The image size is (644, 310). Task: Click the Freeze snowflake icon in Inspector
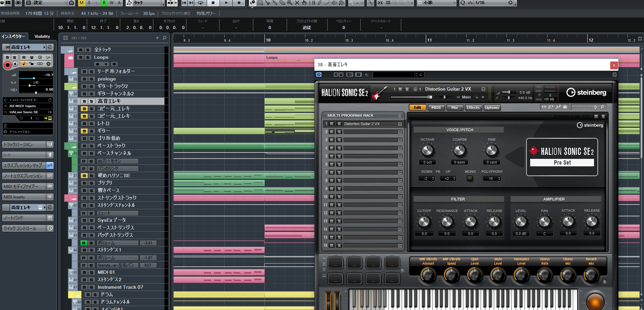[x=49, y=64]
